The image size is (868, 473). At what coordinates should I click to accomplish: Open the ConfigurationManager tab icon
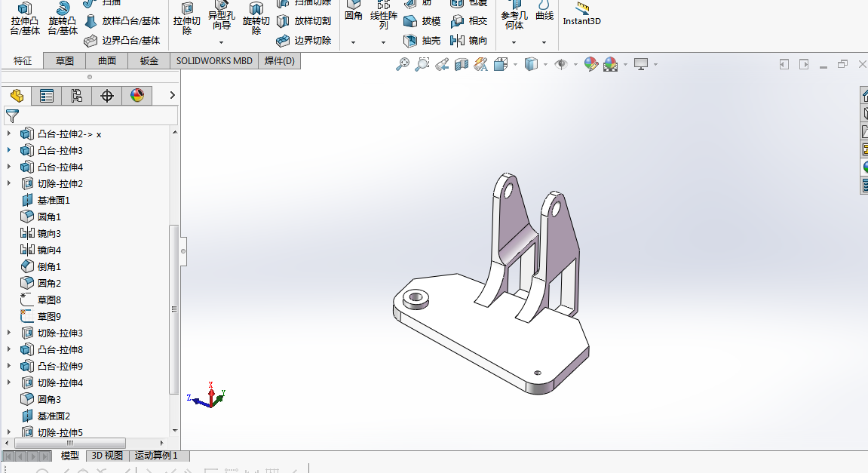pos(76,96)
